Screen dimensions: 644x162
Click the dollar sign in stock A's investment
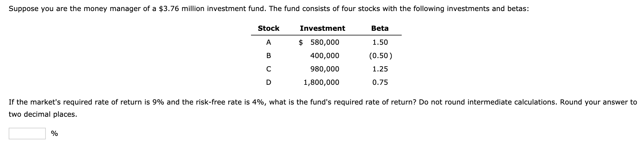point(301,42)
